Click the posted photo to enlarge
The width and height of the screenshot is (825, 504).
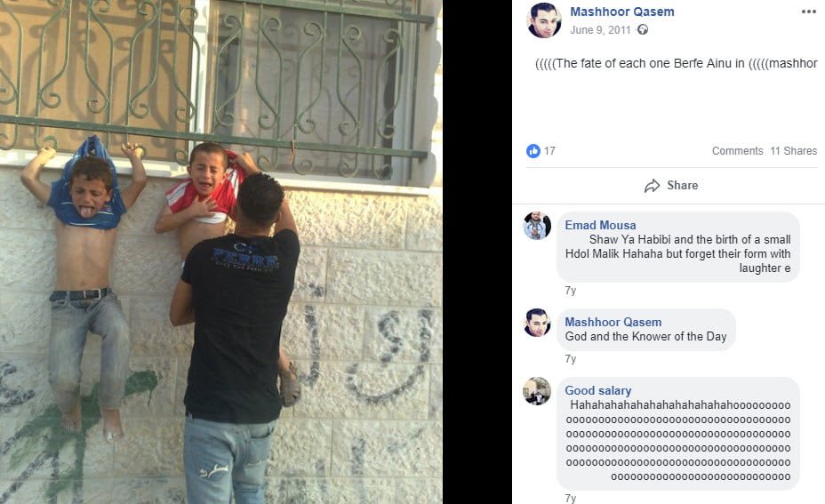click(221, 252)
